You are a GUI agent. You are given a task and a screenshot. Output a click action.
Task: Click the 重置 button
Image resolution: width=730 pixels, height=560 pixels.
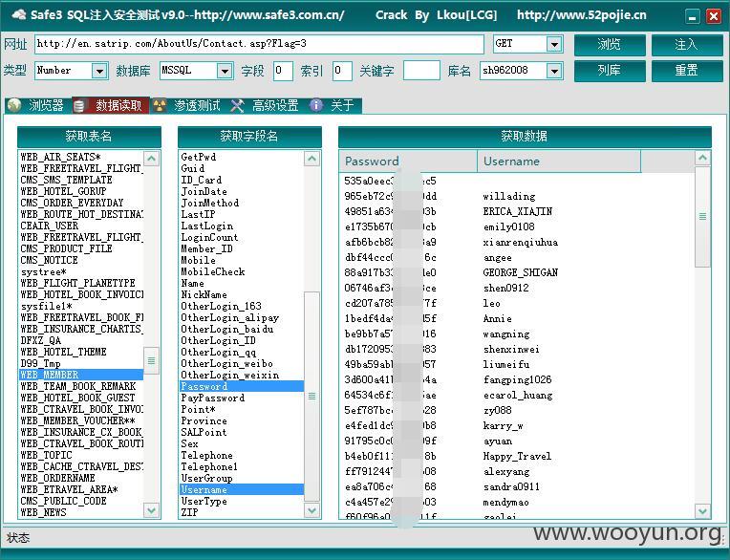click(x=687, y=71)
